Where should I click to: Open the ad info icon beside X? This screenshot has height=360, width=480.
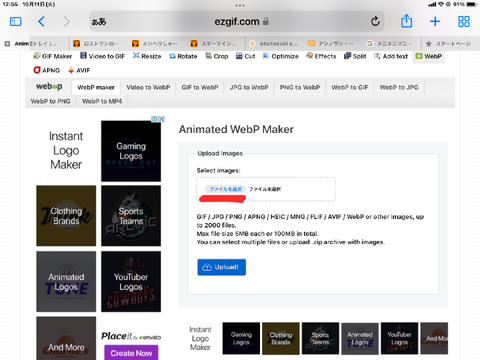(x=155, y=119)
